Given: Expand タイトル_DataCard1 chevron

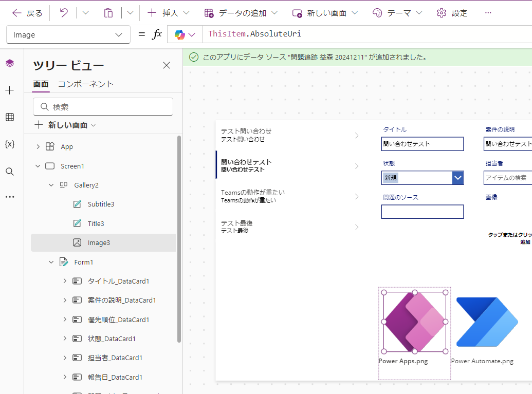Looking at the screenshot, I should click(65, 281).
